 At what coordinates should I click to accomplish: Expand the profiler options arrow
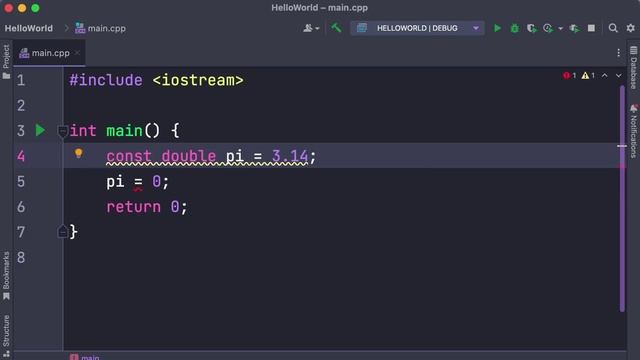click(560, 29)
